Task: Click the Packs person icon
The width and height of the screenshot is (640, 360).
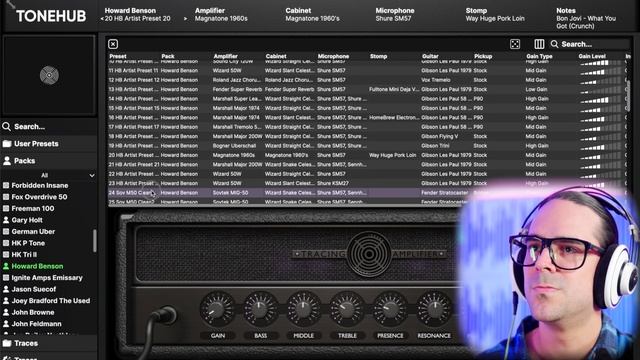Action: [x=7, y=161]
